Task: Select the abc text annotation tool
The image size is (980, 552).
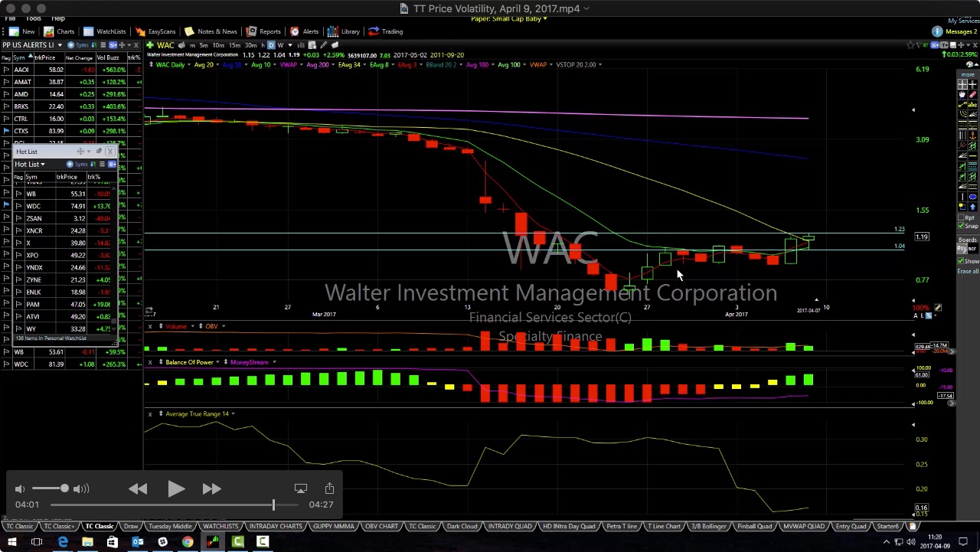Action: pyautogui.click(x=972, y=105)
